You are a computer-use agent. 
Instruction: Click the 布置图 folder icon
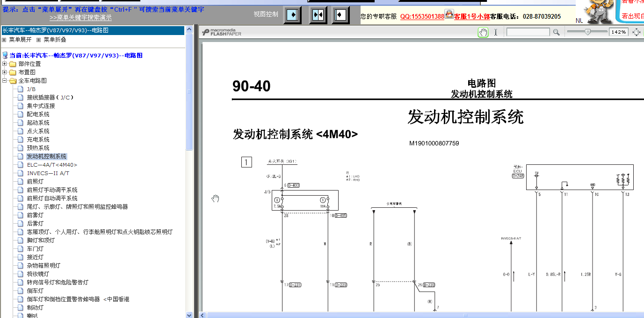[13, 72]
